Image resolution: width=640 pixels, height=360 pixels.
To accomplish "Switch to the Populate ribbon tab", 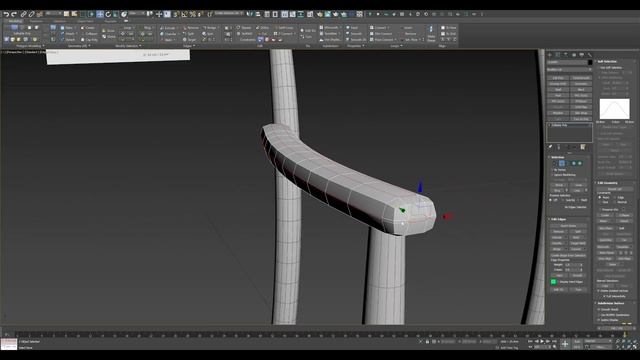I will [x=110, y=21].
